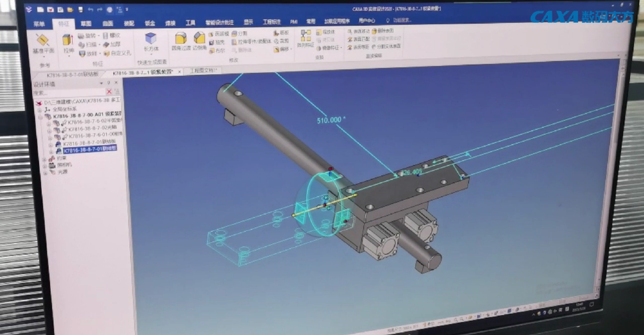The image size is (644, 335).
Task: Click 拉伸零件/装配体 tool
Action: [x=251, y=41]
